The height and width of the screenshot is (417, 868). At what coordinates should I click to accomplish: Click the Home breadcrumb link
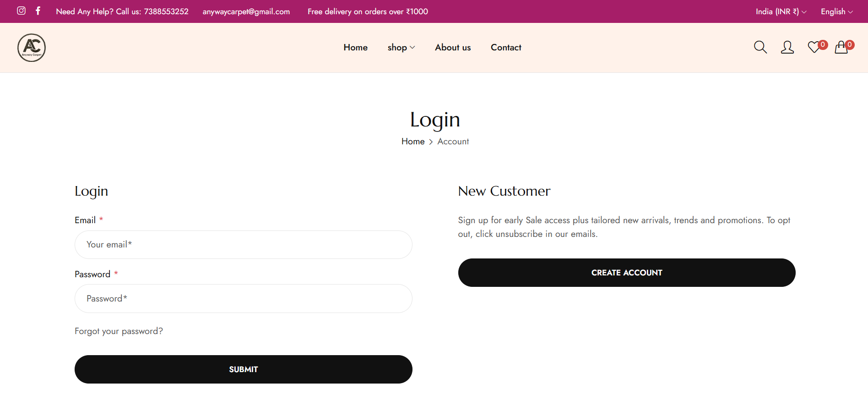tap(412, 142)
